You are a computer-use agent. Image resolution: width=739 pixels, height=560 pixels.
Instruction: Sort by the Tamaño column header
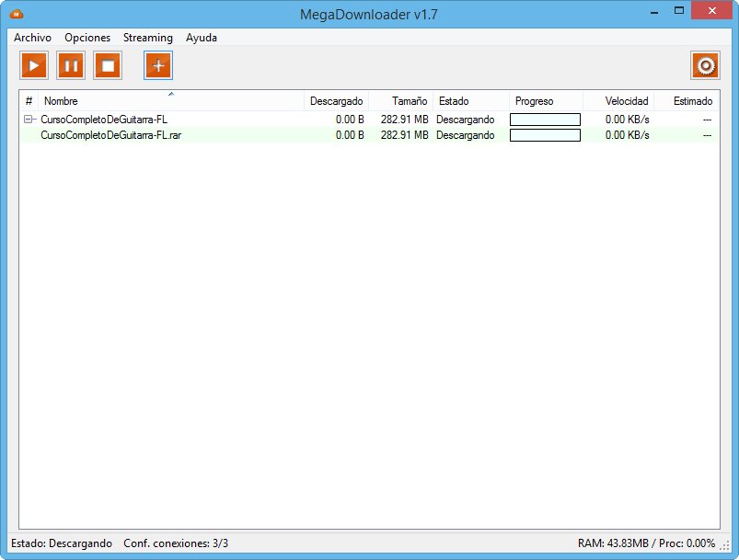[400, 101]
